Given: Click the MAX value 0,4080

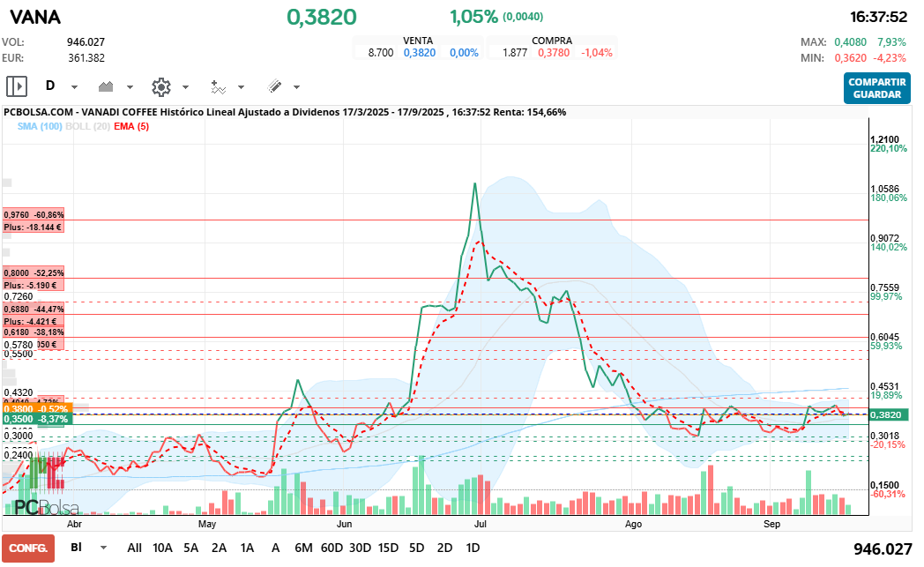Looking at the screenshot, I should [850, 41].
